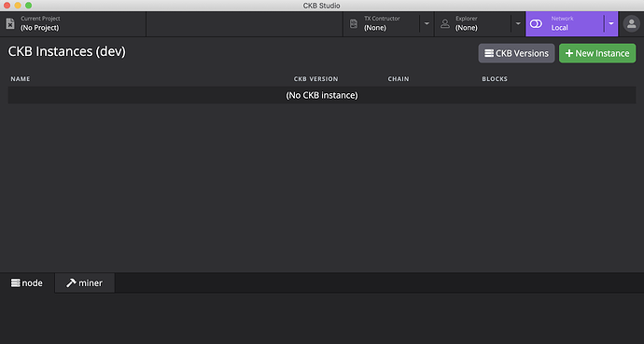Click the TX Constructor document icon
Viewport: 644px width, 344px height.
point(354,24)
